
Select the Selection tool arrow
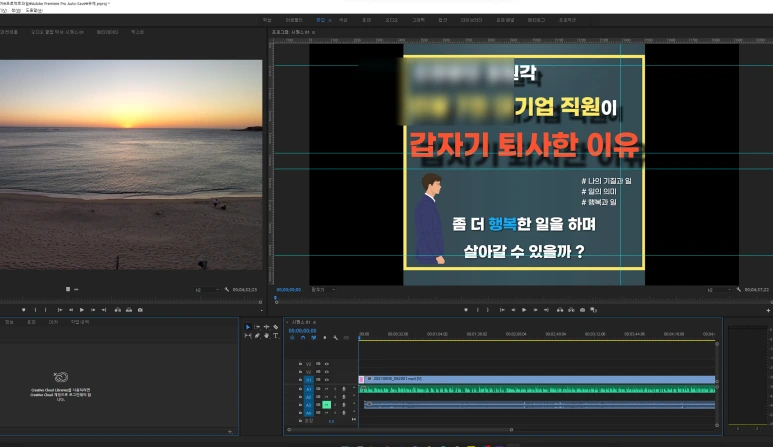coord(248,327)
